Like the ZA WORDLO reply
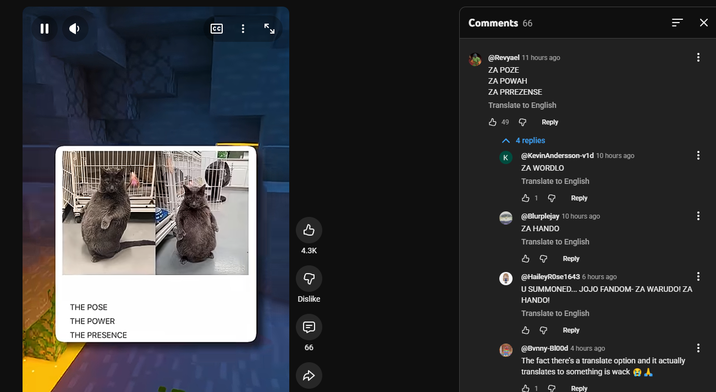This screenshot has width=716, height=392. tap(526, 198)
